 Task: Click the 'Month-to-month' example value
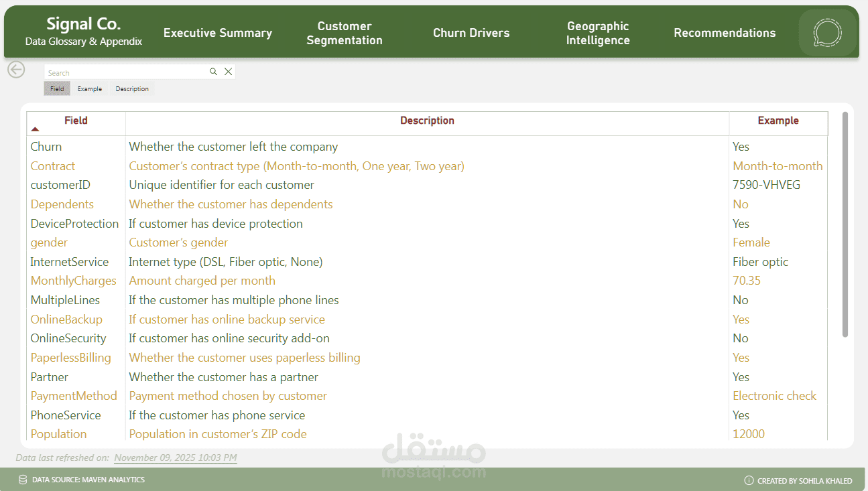tap(778, 166)
